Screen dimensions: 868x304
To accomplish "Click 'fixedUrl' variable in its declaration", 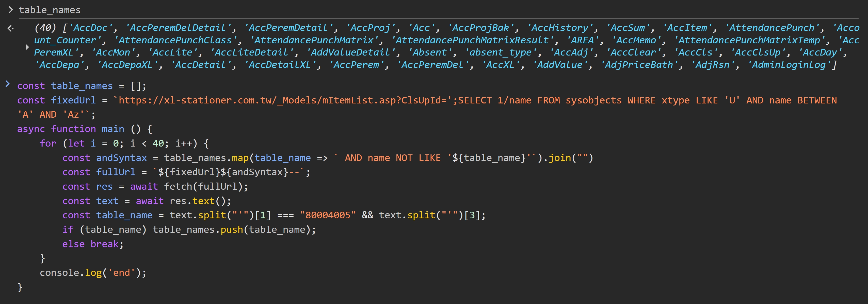I will click(x=73, y=100).
